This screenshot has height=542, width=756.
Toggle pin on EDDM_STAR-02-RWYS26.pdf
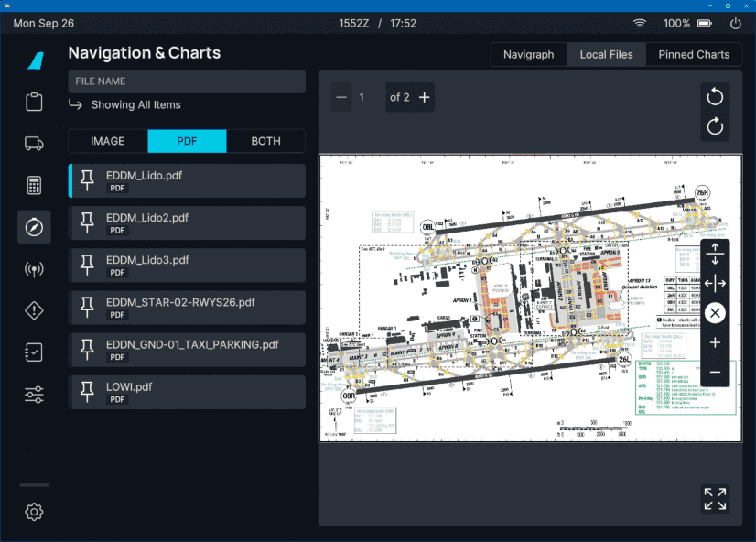point(88,307)
